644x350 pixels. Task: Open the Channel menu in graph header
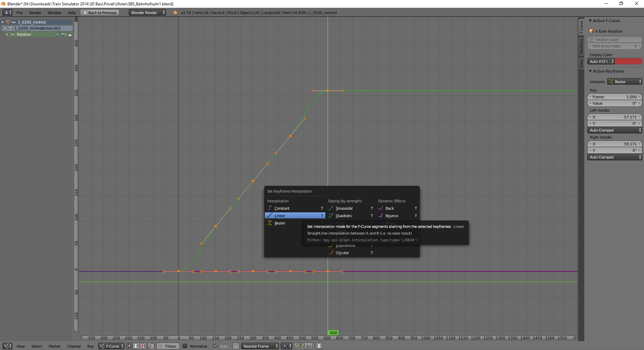(x=74, y=346)
